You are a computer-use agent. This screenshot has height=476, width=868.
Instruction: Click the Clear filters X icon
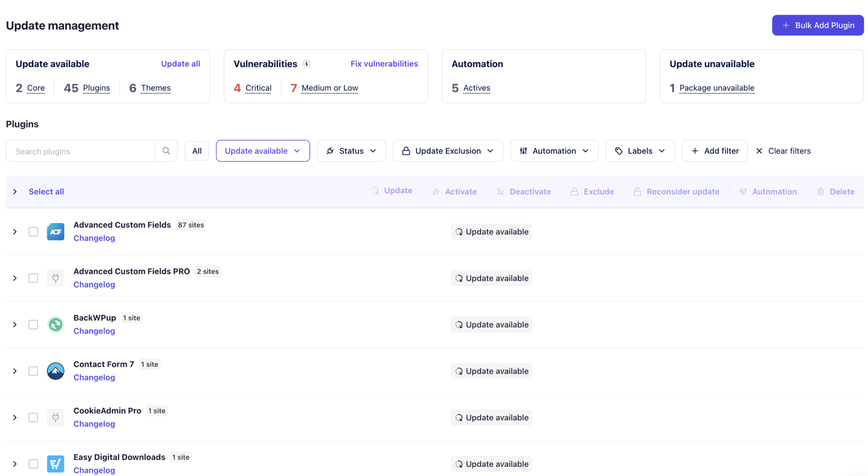(759, 151)
